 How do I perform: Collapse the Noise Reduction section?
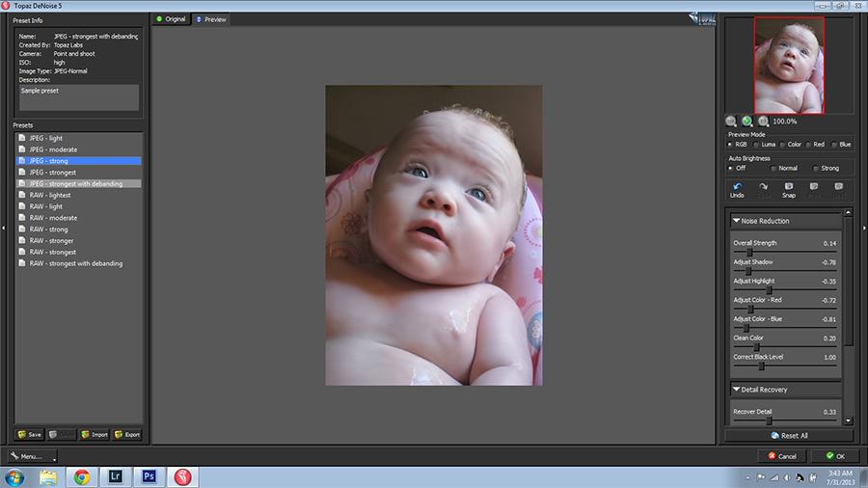point(737,221)
